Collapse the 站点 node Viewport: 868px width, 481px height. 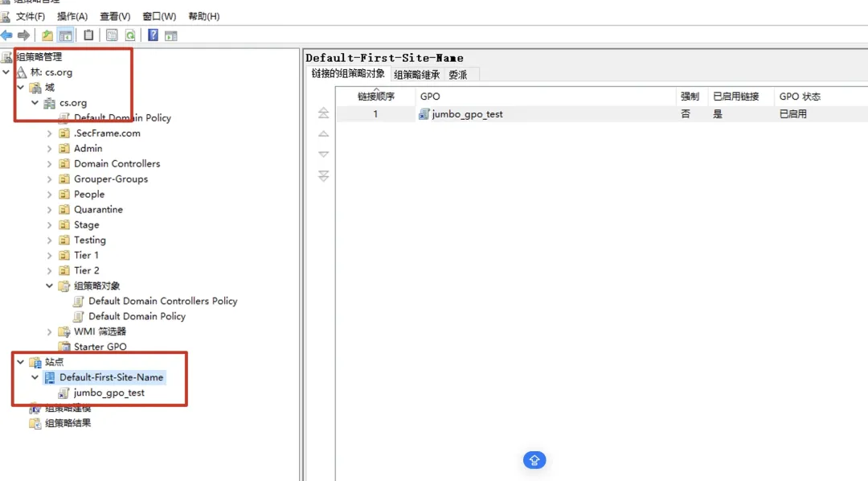(x=20, y=362)
